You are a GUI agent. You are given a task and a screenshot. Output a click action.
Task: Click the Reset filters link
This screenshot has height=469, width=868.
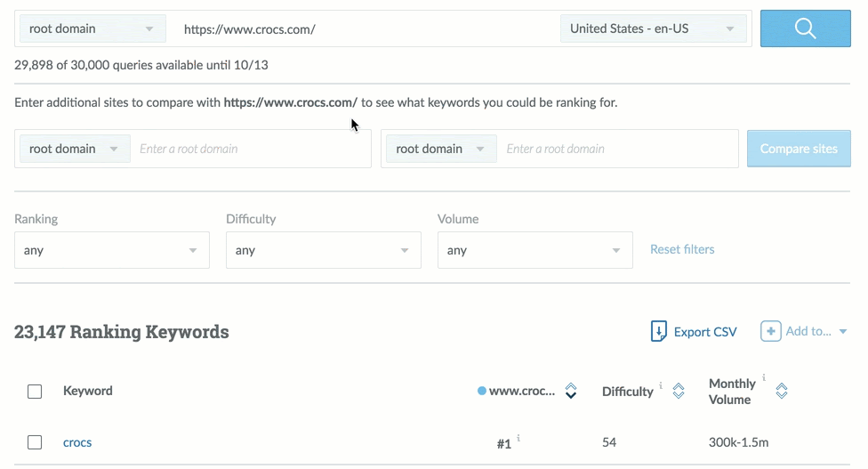[x=682, y=249]
